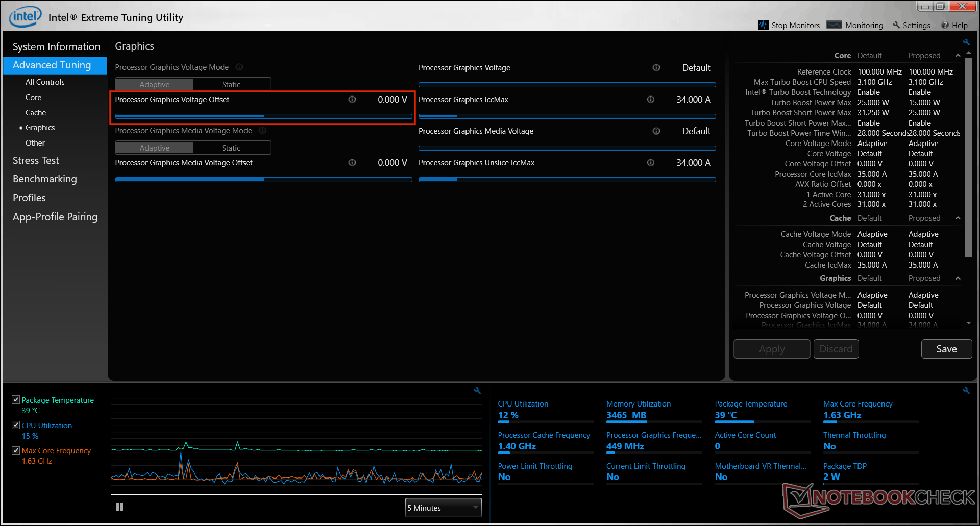Select Static for Graphics Media Voltage Mode
Image resolution: width=980 pixels, height=526 pixels.
click(x=231, y=148)
